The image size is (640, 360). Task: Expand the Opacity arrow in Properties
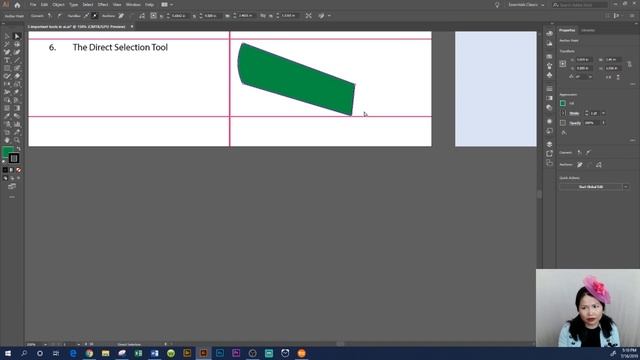point(603,123)
